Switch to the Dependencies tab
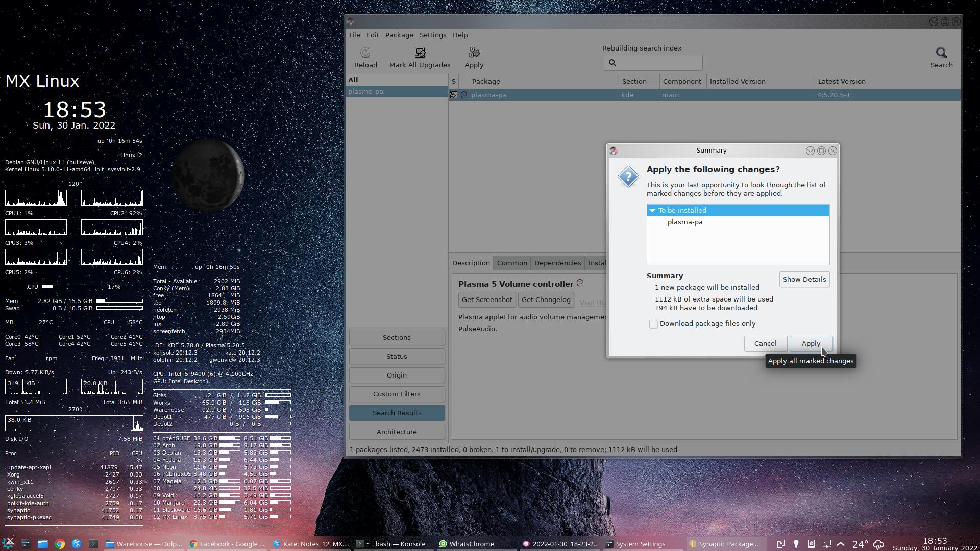Screen dimensions: 980x551 point(557,263)
